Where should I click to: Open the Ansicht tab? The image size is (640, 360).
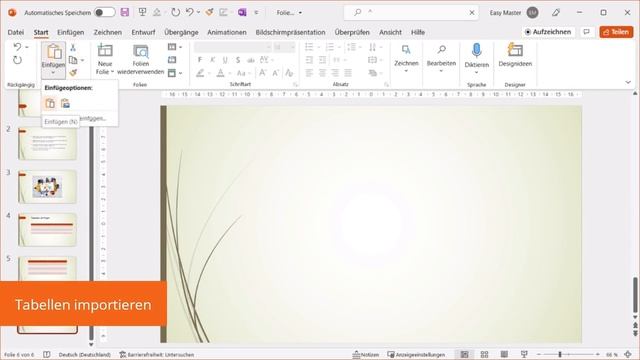point(390,32)
